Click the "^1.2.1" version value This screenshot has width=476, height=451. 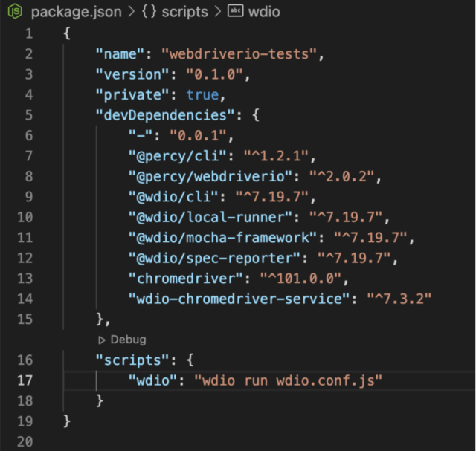[276, 156]
